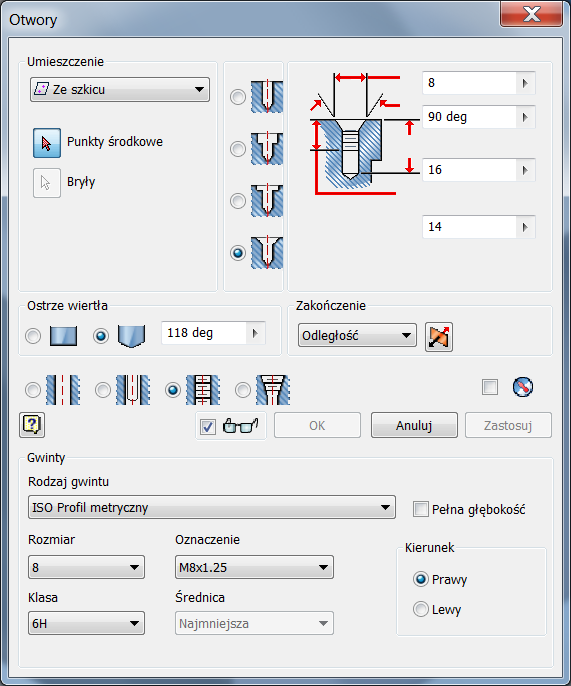Open the Odległość termination dropdown

point(357,336)
